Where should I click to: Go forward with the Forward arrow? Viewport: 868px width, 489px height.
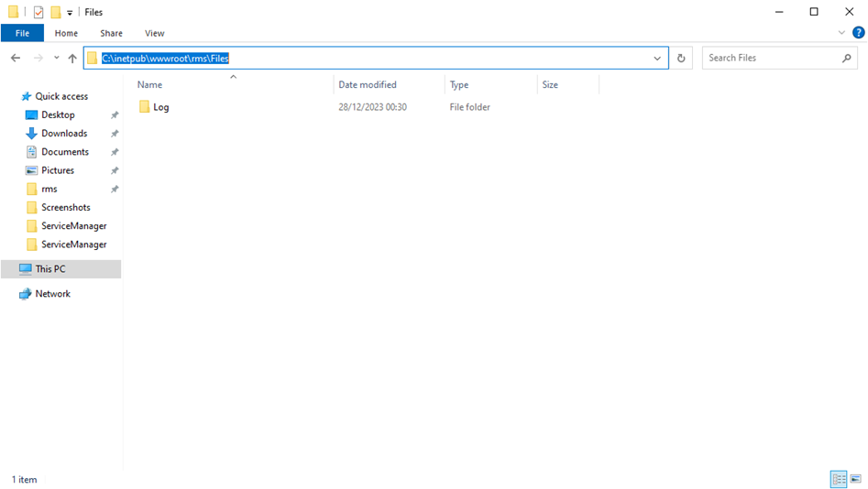pos(38,58)
